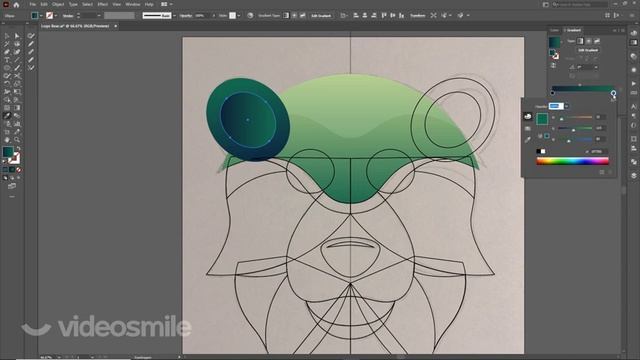Click the Transform link in the control bar
640x360 pixels.
pos(418,16)
